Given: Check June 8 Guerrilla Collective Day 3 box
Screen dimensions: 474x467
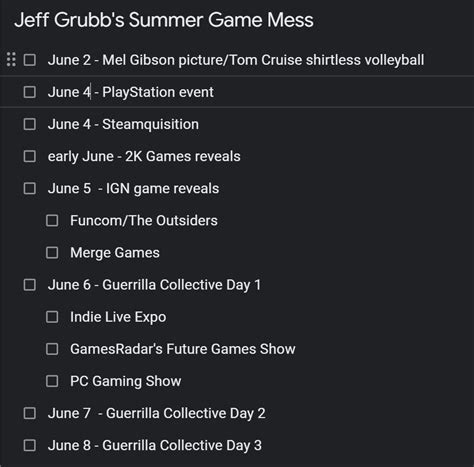Looking at the screenshot, I should pos(30,445).
